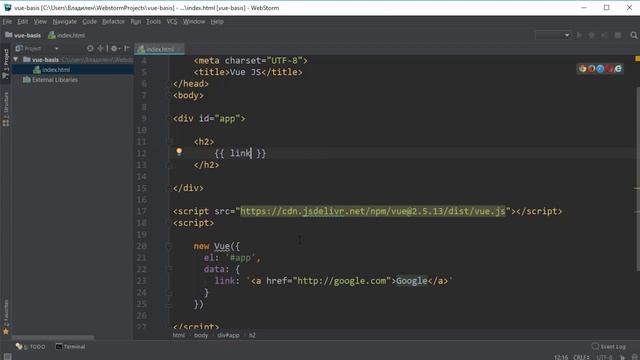Viewport: 640px width, 360px height.
Task: Click the html breadcrumb
Action: coord(178,336)
